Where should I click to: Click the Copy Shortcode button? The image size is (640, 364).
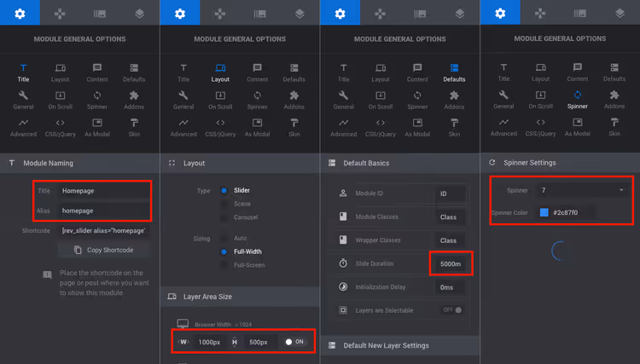[x=103, y=250]
